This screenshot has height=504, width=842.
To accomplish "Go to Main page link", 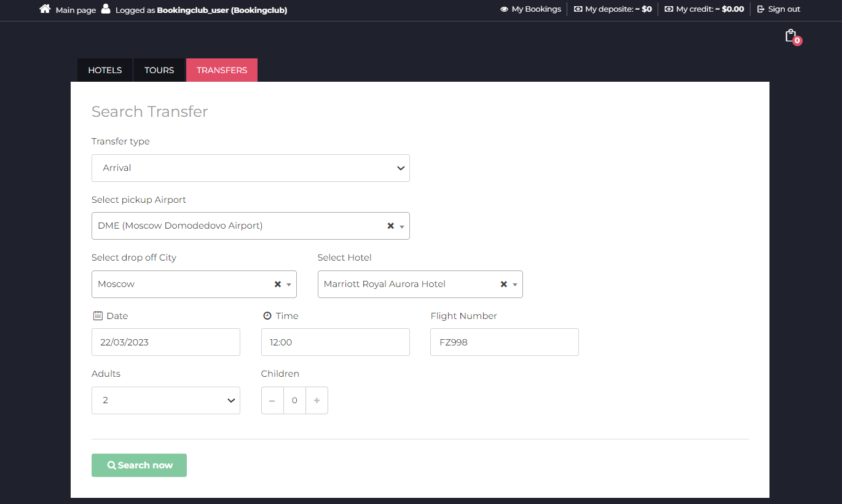I will 76,10.
